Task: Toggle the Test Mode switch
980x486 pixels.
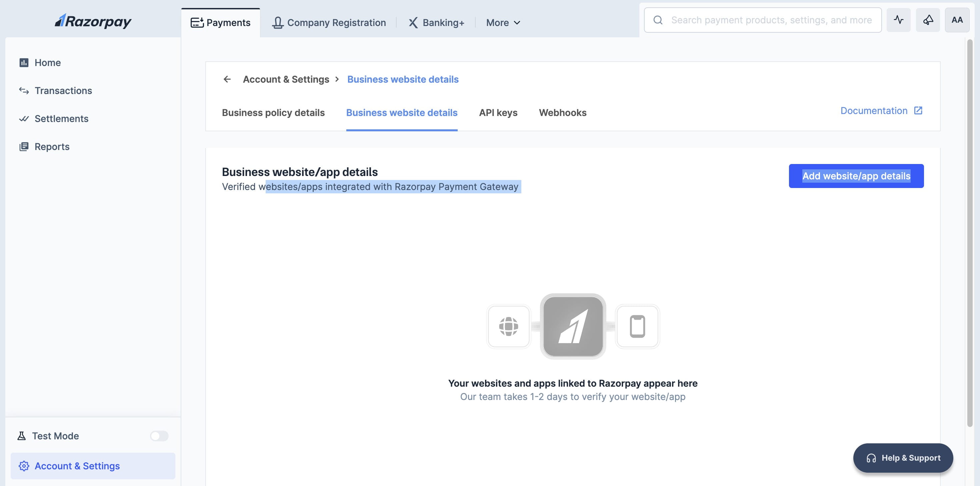Action: (x=159, y=436)
